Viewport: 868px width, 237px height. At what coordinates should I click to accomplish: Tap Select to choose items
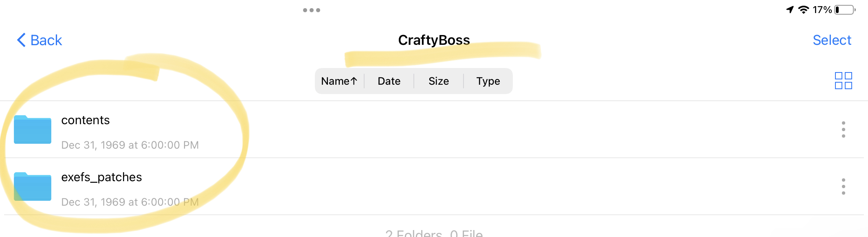[832, 40]
